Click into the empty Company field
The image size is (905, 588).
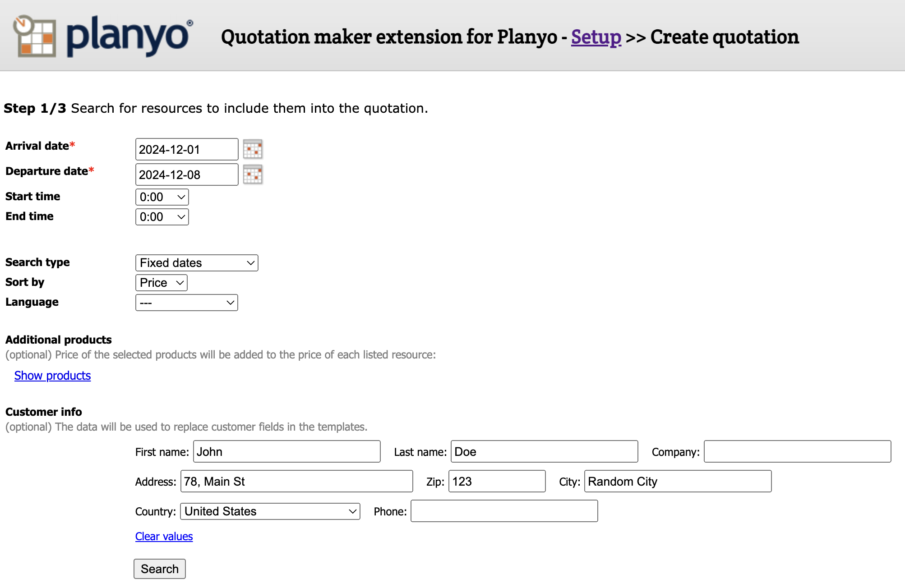click(x=797, y=452)
